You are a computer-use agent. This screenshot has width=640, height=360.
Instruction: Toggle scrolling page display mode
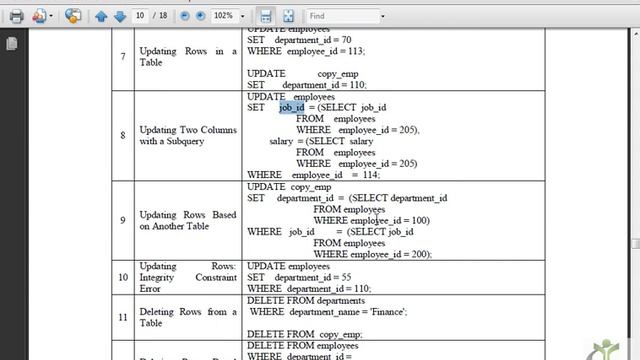[x=266, y=16]
